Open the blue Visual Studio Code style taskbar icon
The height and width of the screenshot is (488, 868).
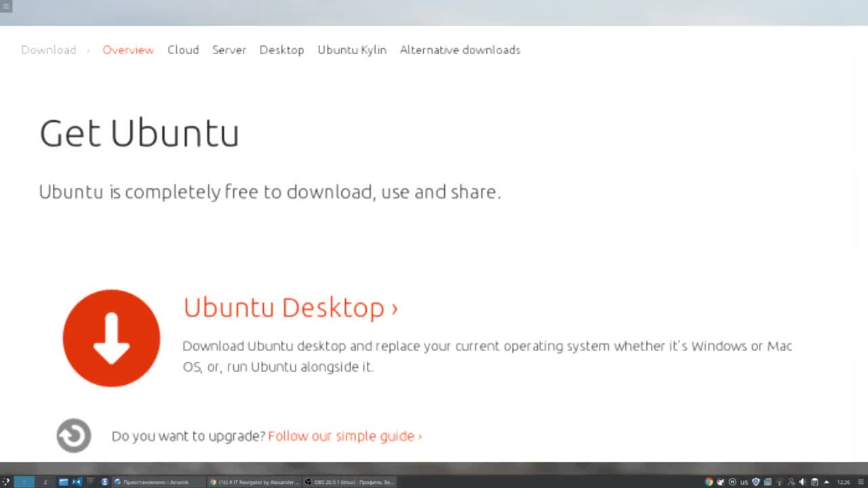(x=77, y=482)
